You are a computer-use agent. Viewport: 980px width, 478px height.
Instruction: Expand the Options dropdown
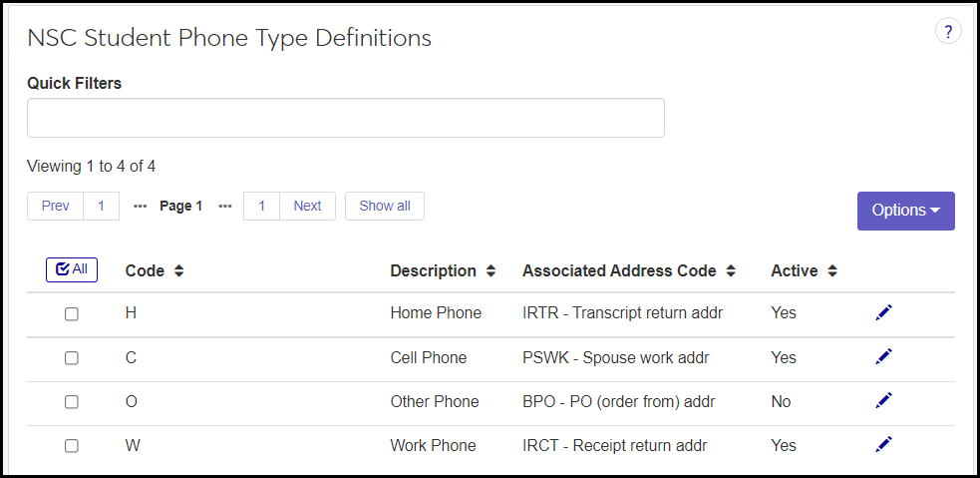pyautogui.click(x=905, y=211)
